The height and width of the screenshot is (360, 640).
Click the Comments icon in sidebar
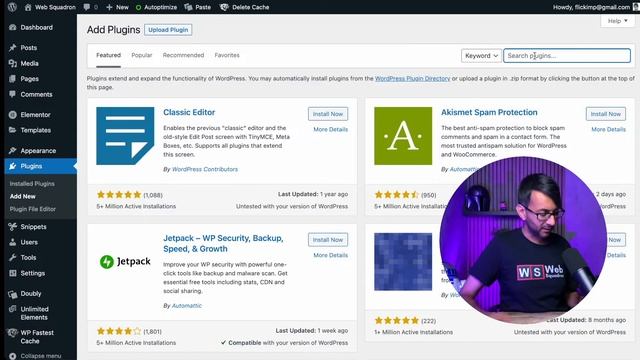tap(13, 94)
